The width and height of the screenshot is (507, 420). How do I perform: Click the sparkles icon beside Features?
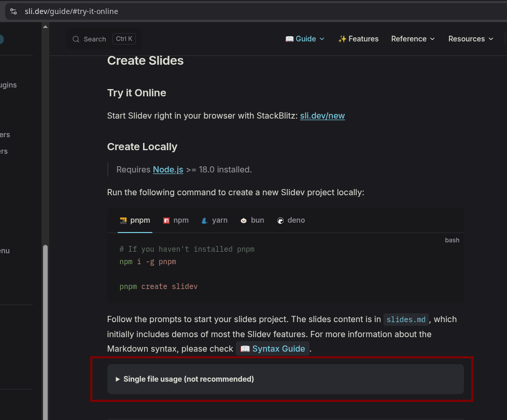click(341, 38)
